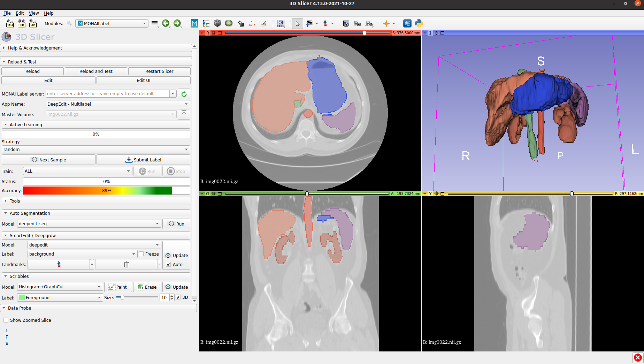
Task: Click the green slice offset slider handle
Action: tap(307, 194)
